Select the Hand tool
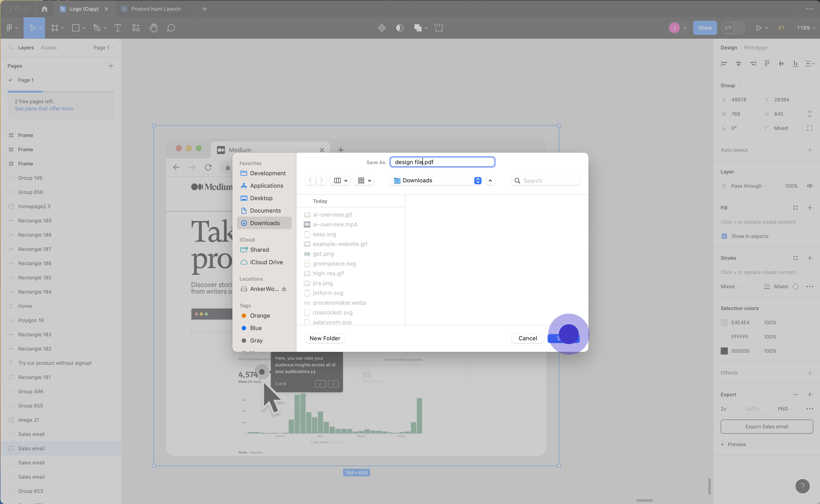 153,28
